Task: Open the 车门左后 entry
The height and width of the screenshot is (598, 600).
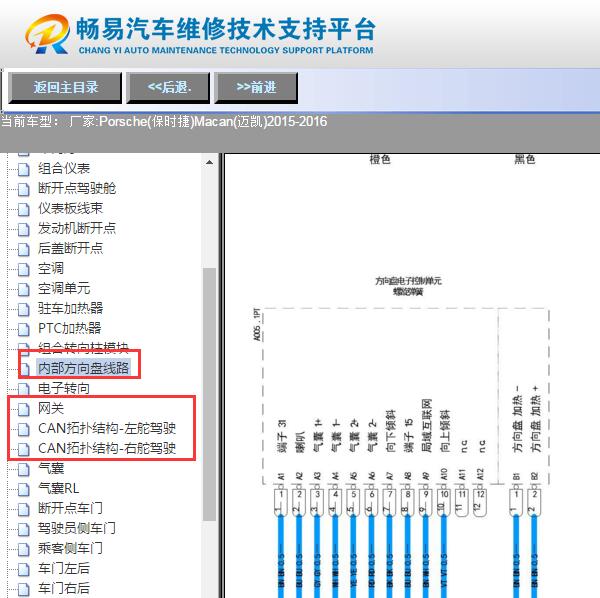Action: [64, 568]
